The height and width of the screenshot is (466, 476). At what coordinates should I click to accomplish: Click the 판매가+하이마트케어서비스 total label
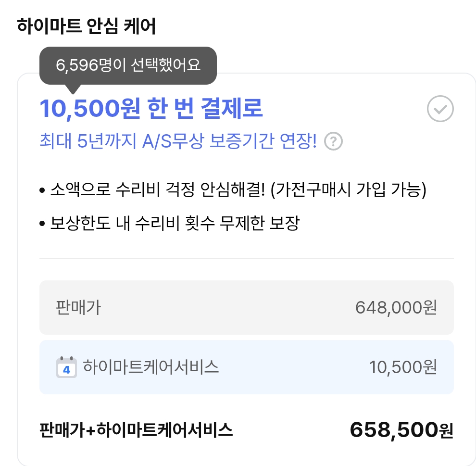(136, 429)
